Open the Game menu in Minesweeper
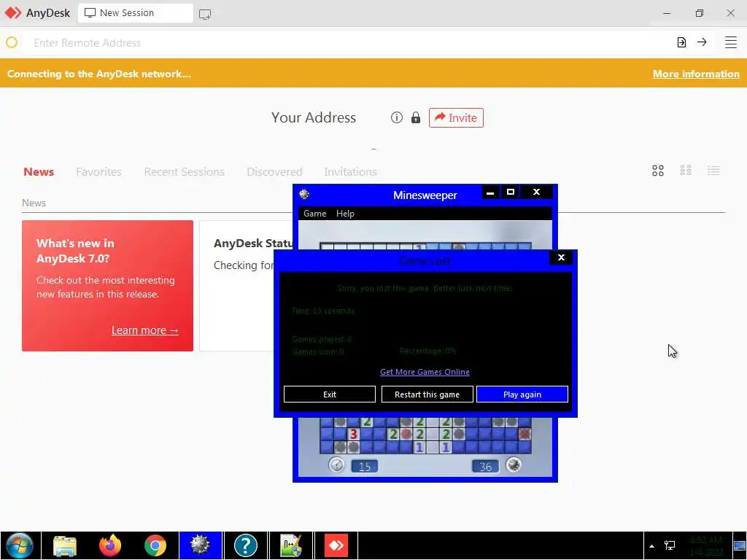This screenshot has width=747, height=560. pos(315,214)
